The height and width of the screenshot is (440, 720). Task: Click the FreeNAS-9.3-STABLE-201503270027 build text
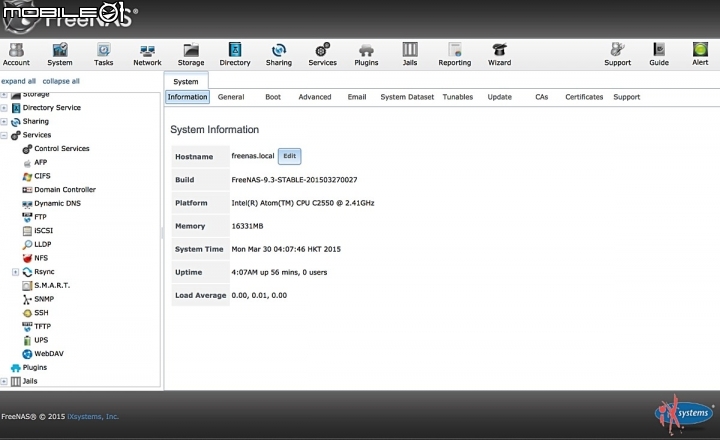pos(294,180)
